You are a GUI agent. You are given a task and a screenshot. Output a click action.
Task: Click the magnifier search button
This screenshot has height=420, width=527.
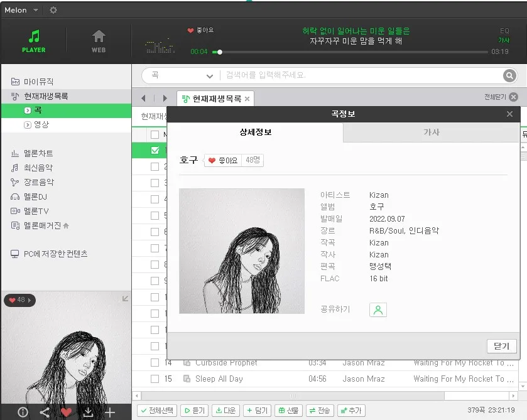point(509,75)
